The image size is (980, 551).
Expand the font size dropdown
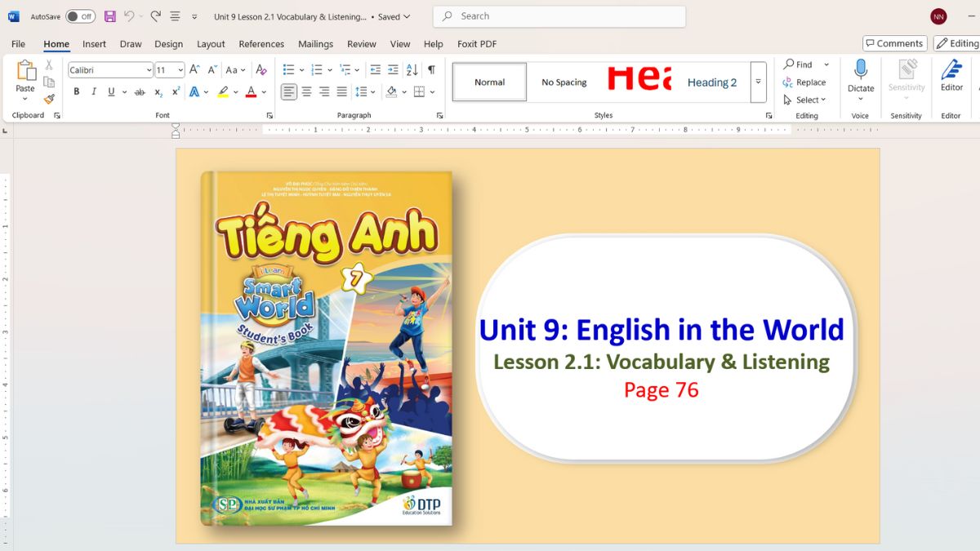pyautogui.click(x=180, y=69)
